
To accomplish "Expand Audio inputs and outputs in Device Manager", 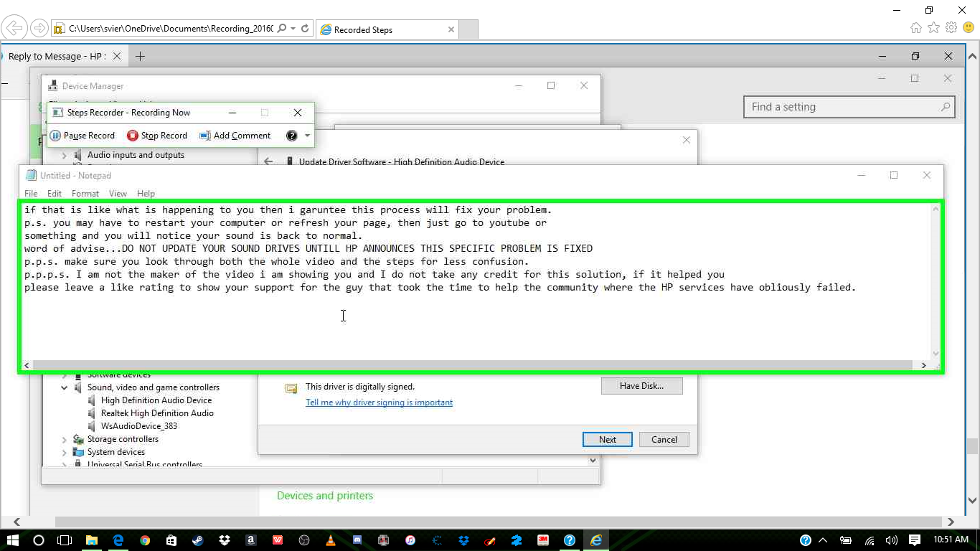I will pos(65,156).
